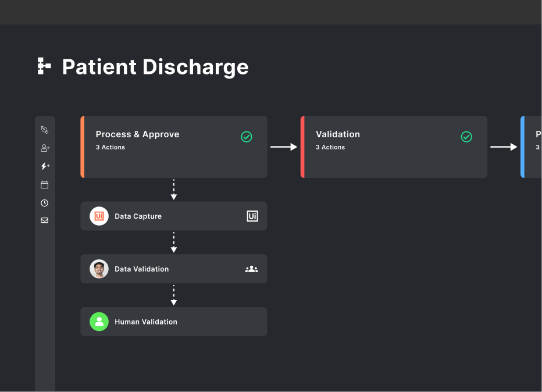Click the Patient Discharge workflow icon in the header
Screen dimensions: 542x392
[44, 66]
